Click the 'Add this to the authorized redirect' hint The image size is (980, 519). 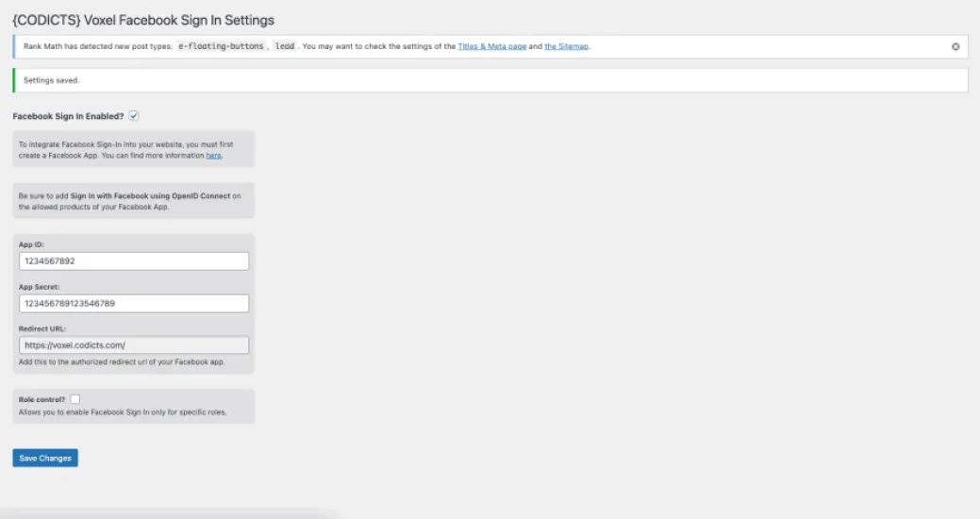(x=122, y=362)
